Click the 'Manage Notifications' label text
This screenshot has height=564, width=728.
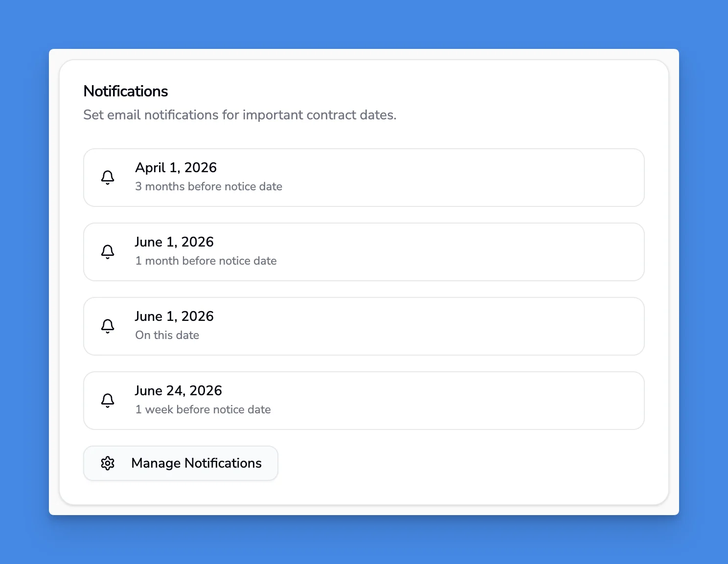[x=196, y=463]
